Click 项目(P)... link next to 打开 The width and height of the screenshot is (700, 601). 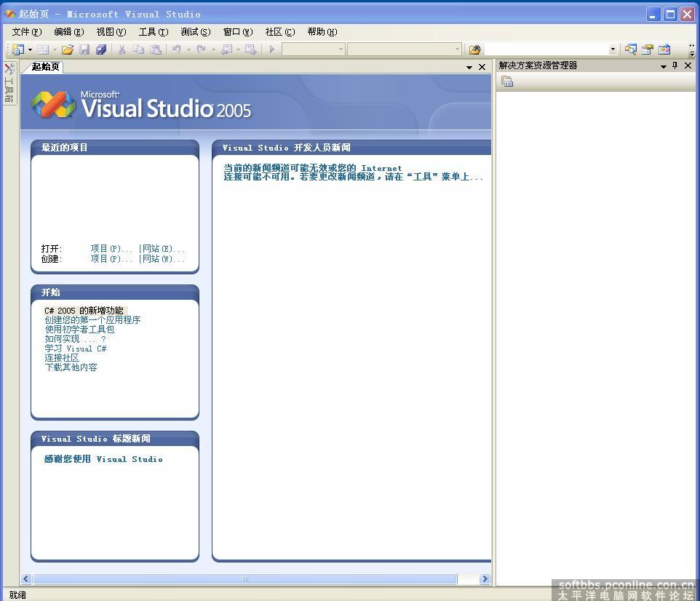(x=111, y=249)
